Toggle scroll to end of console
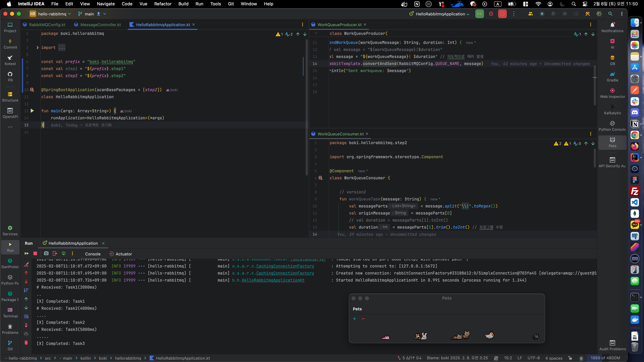The width and height of the screenshot is (644, 362). point(26,325)
